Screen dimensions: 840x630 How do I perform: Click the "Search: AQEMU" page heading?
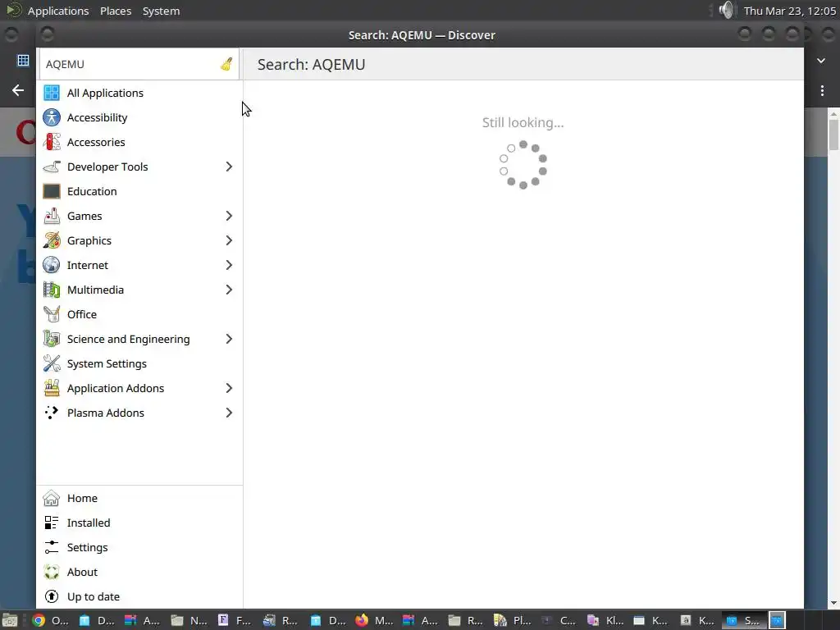pos(311,64)
